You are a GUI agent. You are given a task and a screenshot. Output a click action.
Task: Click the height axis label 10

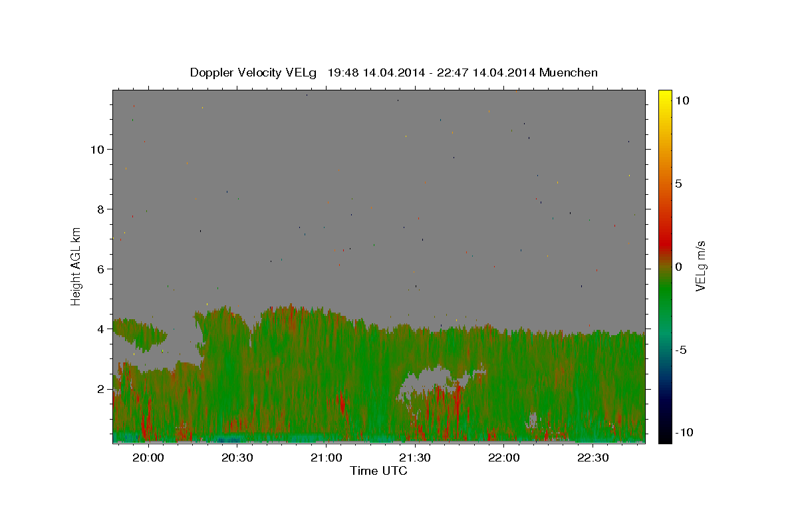[98, 150]
